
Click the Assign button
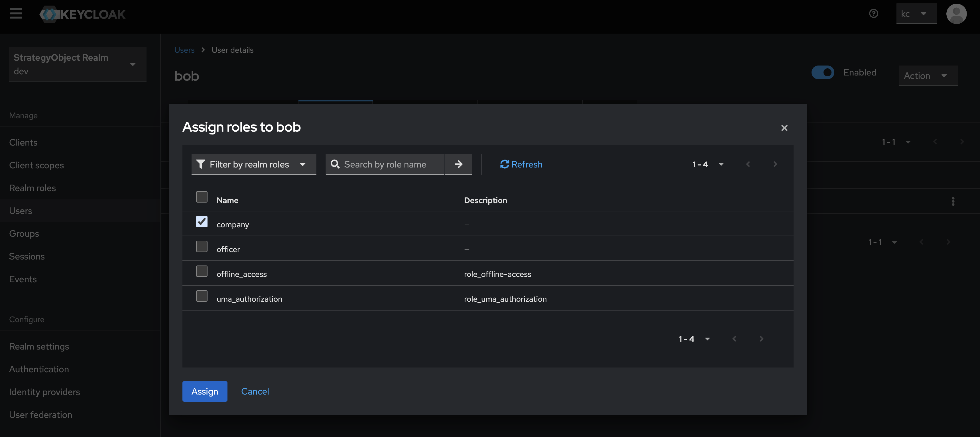[x=205, y=391]
